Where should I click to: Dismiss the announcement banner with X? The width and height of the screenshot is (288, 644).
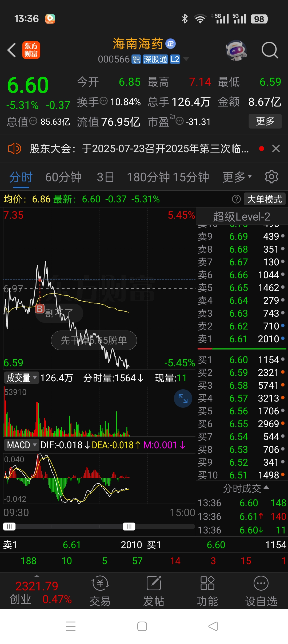(x=276, y=148)
